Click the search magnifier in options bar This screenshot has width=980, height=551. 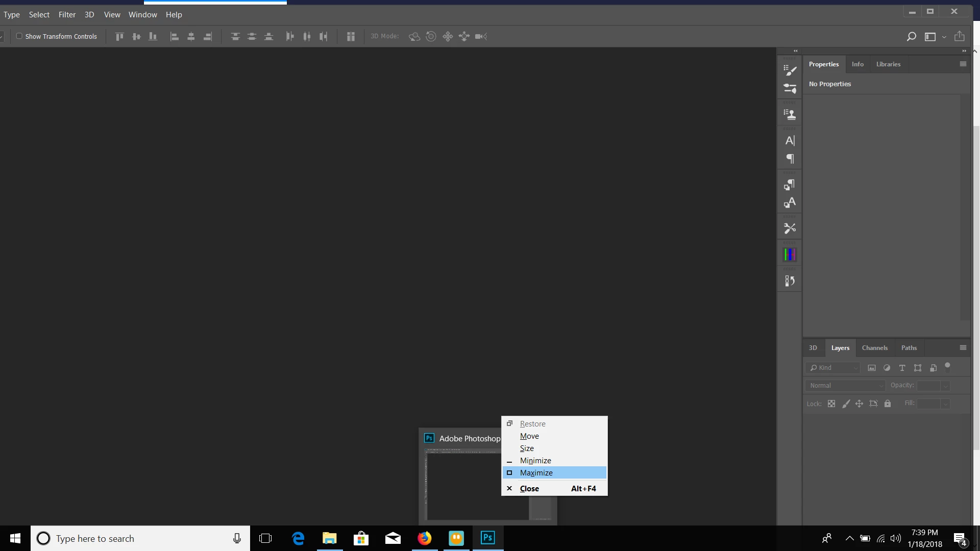point(911,37)
